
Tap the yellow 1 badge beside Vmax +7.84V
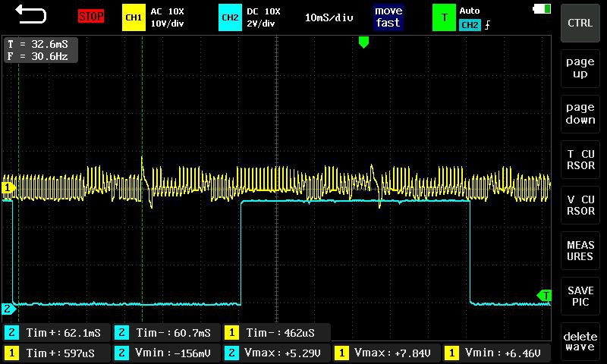(341, 353)
